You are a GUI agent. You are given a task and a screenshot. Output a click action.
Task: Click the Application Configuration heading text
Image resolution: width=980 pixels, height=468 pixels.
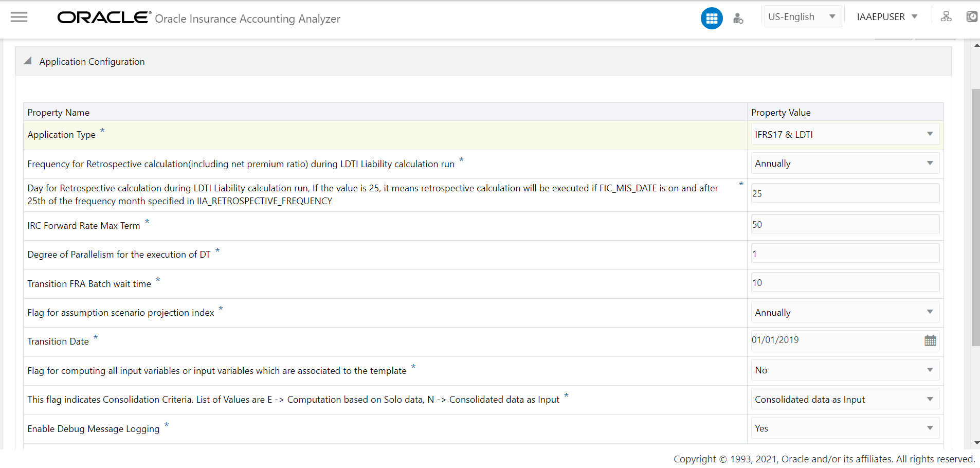click(x=92, y=62)
